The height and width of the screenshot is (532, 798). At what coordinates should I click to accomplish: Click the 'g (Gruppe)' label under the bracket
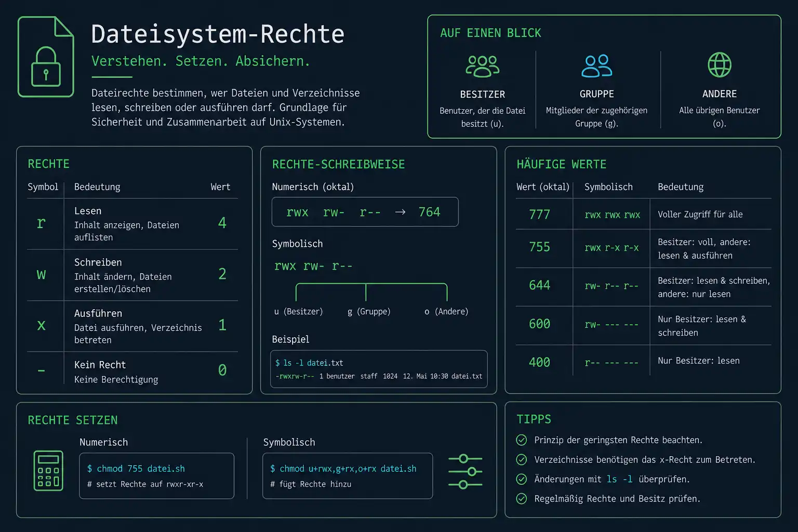[369, 311]
